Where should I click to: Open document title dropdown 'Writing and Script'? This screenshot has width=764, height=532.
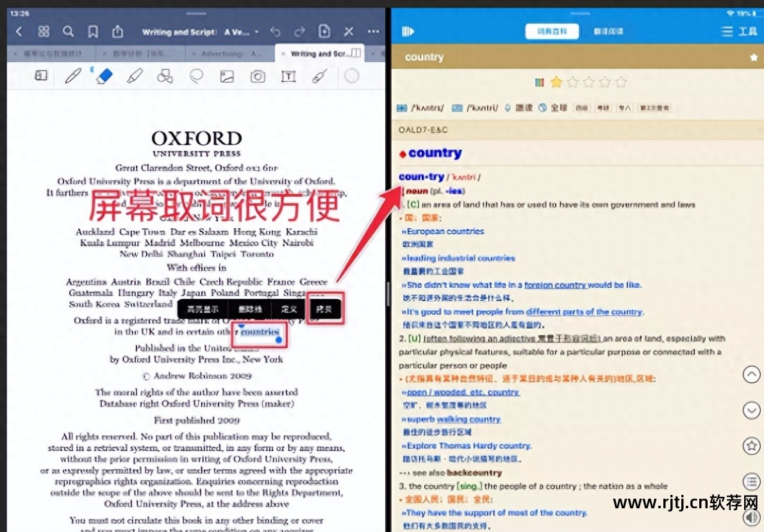(x=200, y=32)
